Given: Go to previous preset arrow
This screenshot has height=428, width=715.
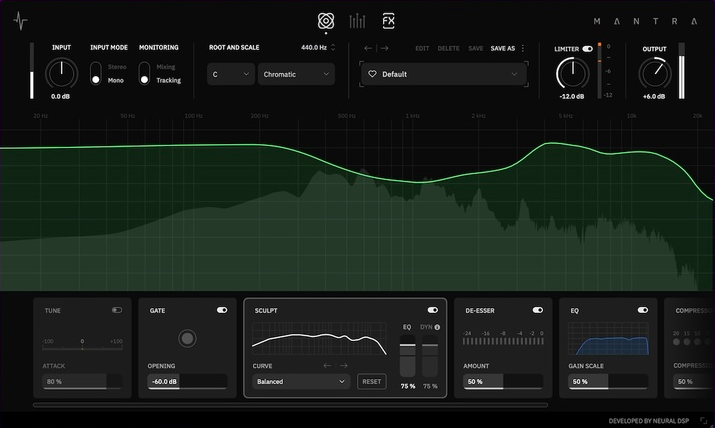Looking at the screenshot, I should click(x=368, y=48).
